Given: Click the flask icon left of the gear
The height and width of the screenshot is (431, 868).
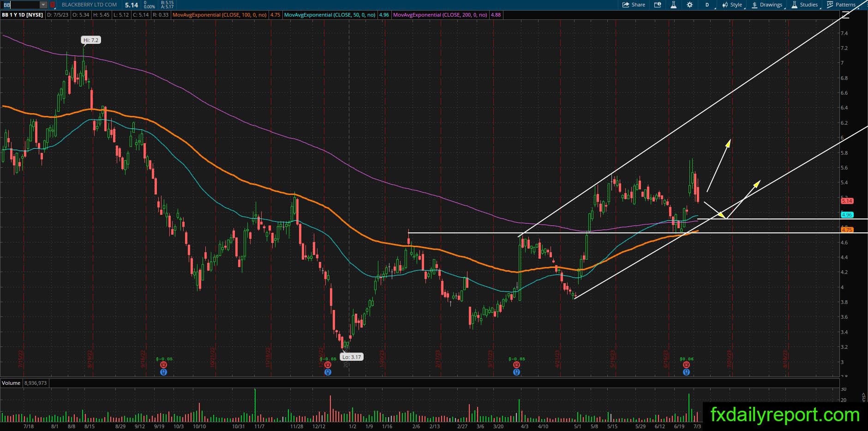Looking at the screenshot, I should click(x=674, y=5).
